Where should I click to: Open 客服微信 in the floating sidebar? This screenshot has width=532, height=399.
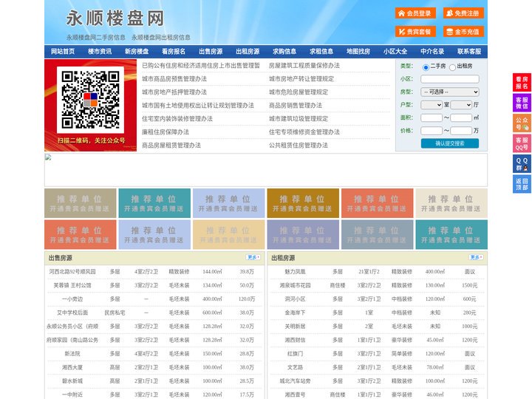pyautogui.click(x=522, y=103)
